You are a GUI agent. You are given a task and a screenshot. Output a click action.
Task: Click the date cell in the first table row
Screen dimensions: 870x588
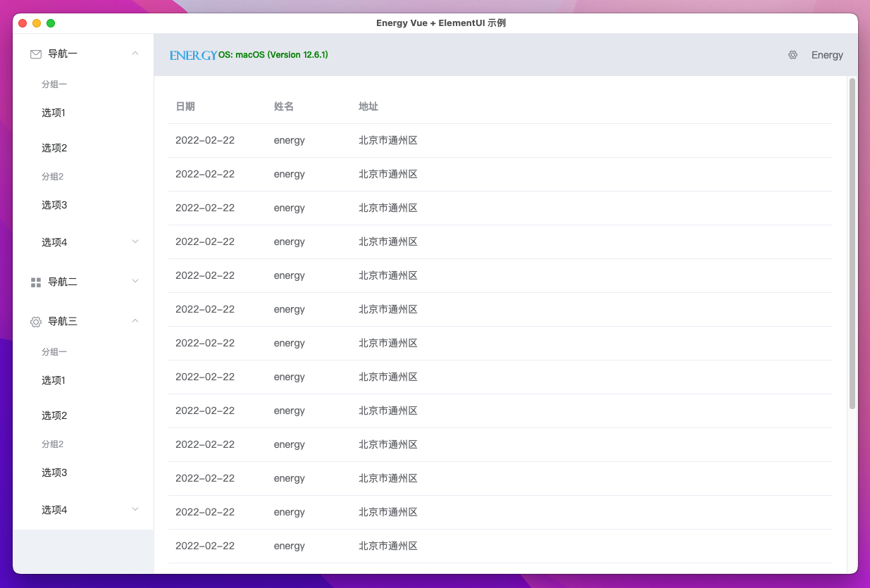click(205, 140)
